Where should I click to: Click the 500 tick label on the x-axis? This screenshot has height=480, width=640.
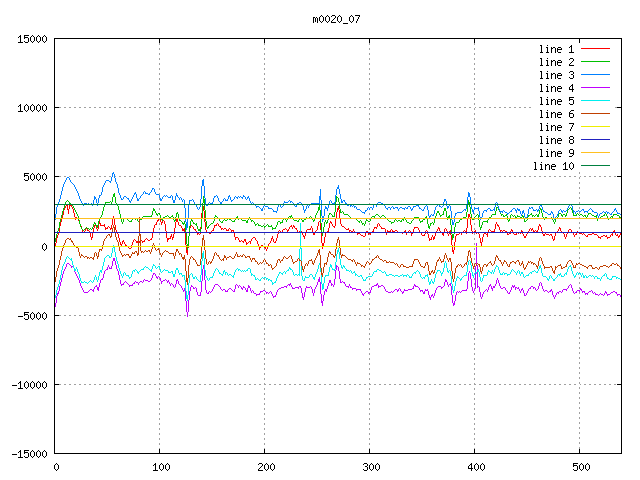pos(580,467)
